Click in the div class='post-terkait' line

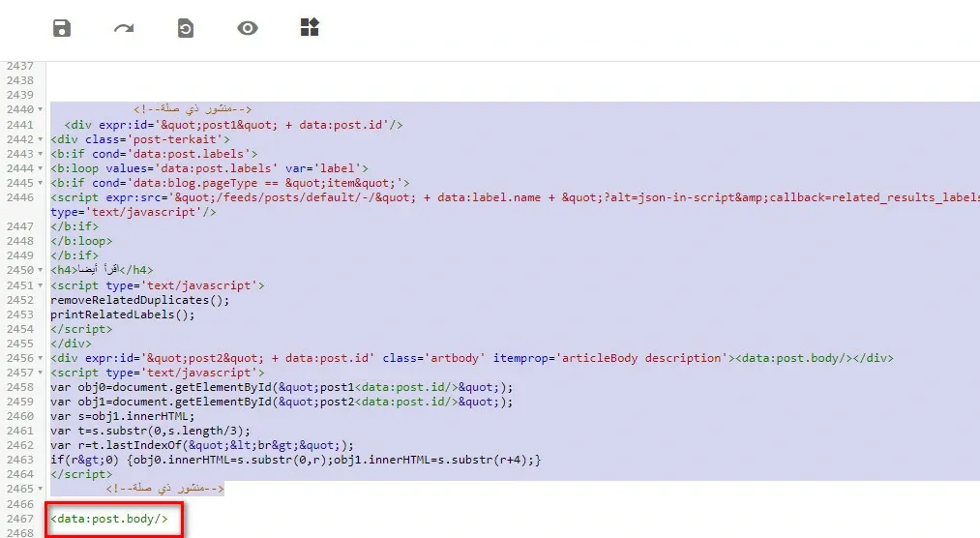click(140, 139)
